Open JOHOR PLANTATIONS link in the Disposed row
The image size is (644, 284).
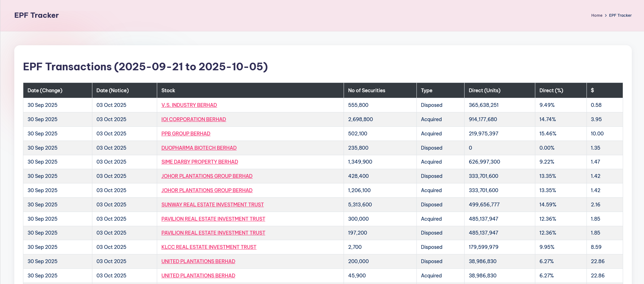207,176
